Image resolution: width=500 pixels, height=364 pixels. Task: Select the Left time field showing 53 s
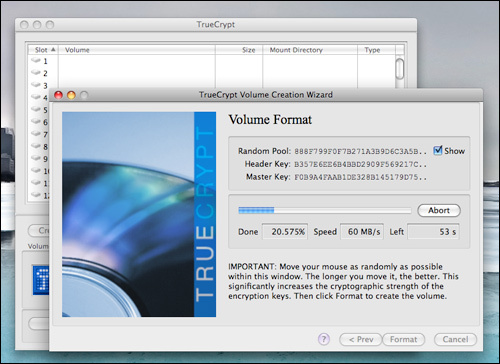(x=433, y=232)
